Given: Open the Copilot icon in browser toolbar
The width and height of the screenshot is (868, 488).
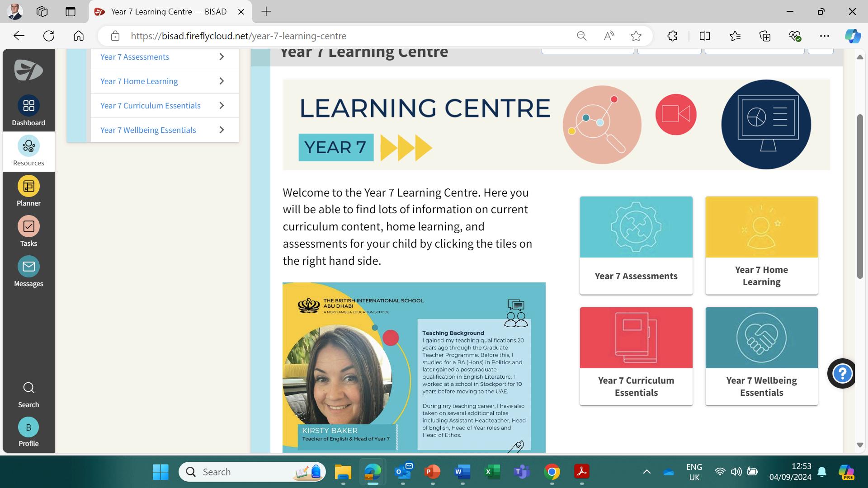Looking at the screenshot, I should 853,36.
